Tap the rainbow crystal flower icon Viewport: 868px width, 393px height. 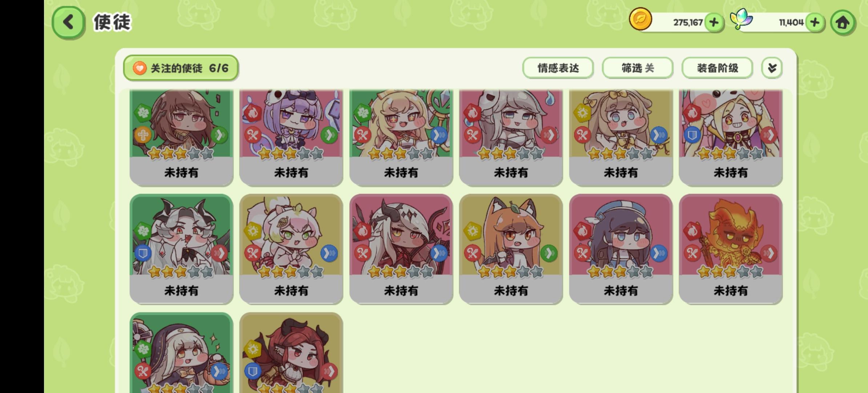pos(742,19)
